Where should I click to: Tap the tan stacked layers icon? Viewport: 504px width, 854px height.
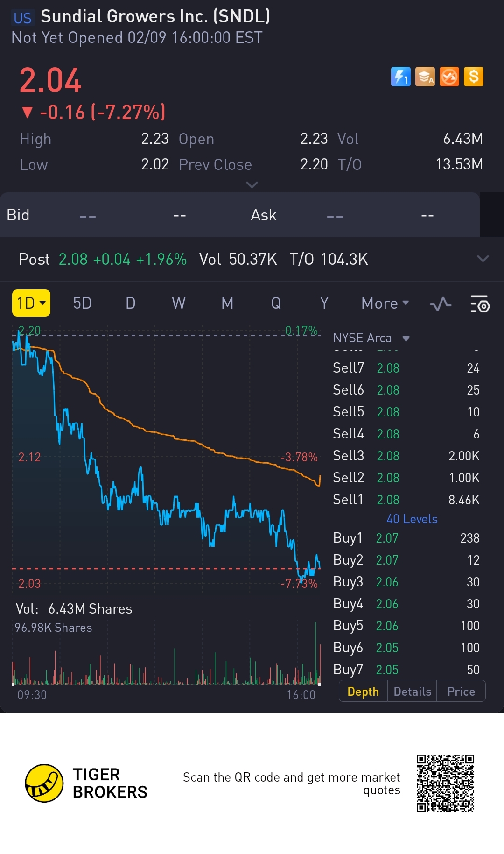425,77
